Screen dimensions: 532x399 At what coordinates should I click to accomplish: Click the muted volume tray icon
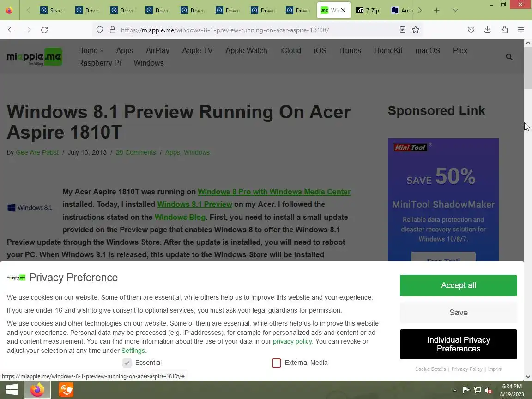[489, 390]
